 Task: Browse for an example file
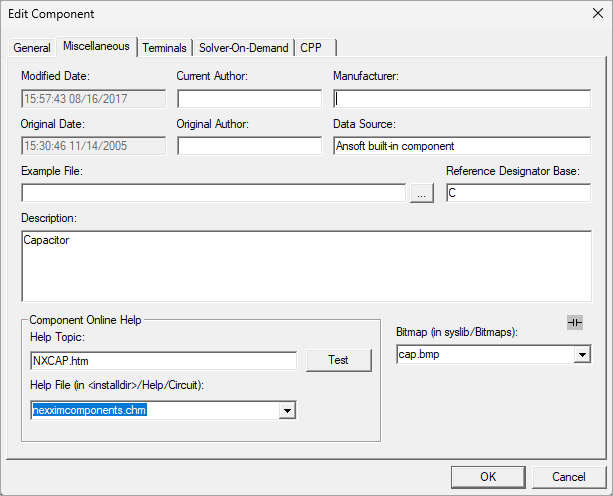(421, 193)
